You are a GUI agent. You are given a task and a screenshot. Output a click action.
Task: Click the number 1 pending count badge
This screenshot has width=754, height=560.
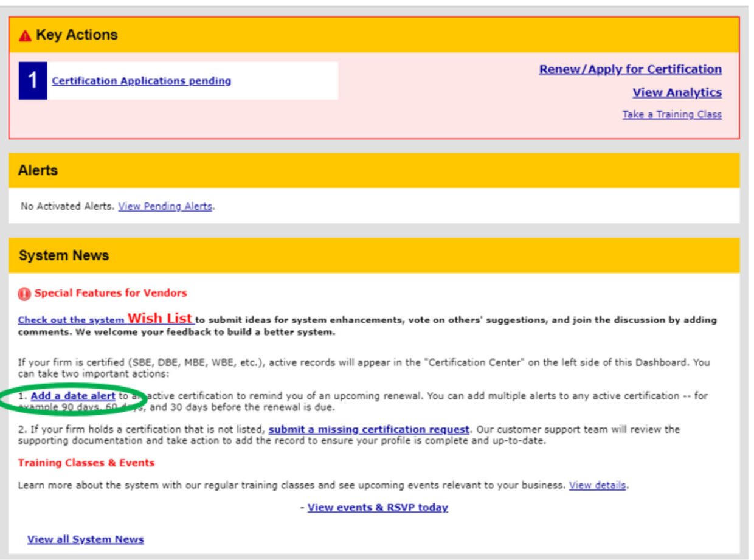[x=33, y=81]
